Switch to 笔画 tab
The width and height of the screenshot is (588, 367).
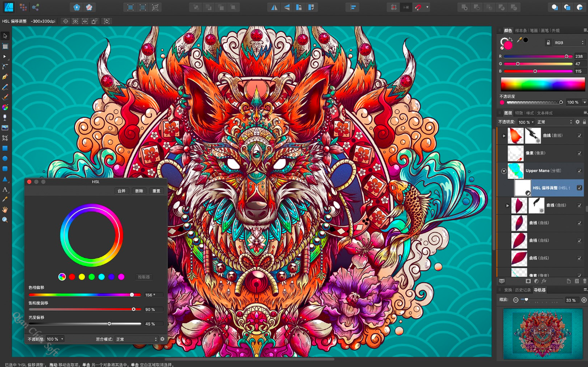point(534,30)
